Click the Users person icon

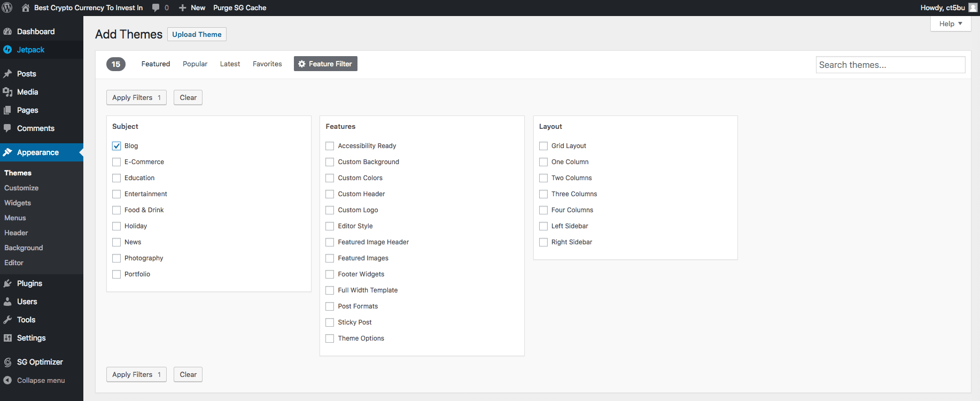click(x=7, y=302)
